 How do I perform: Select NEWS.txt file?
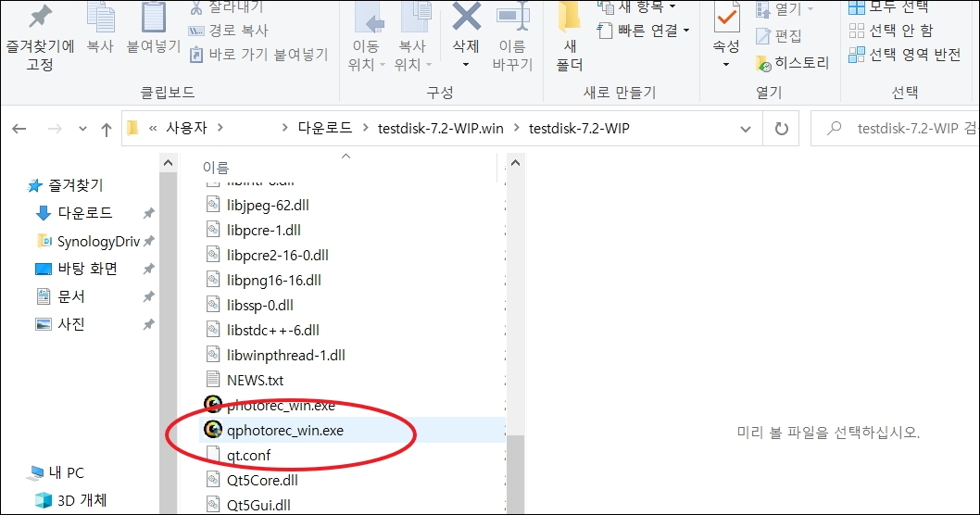coord(255,380)
